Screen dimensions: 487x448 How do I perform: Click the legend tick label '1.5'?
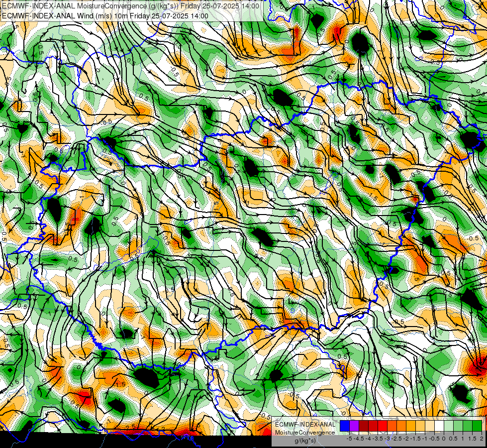pos(472,439)
